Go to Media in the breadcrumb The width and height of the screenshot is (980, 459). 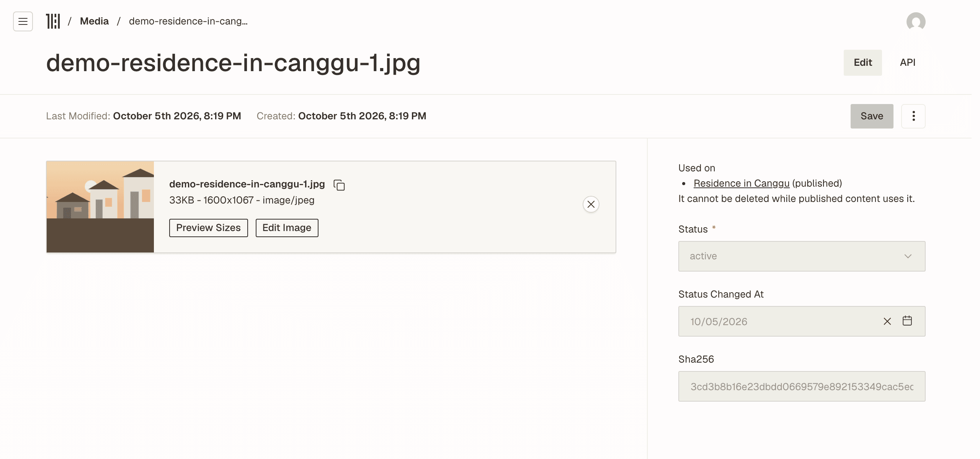94,21
